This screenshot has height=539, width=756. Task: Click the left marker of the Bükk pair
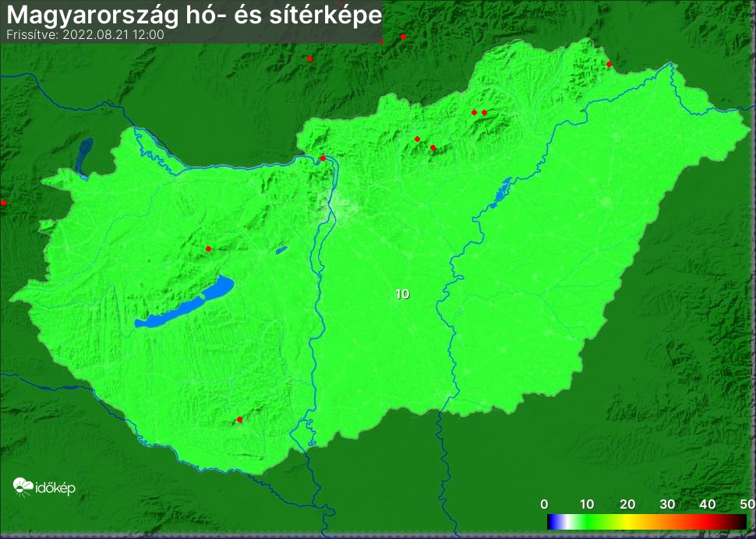474,112
